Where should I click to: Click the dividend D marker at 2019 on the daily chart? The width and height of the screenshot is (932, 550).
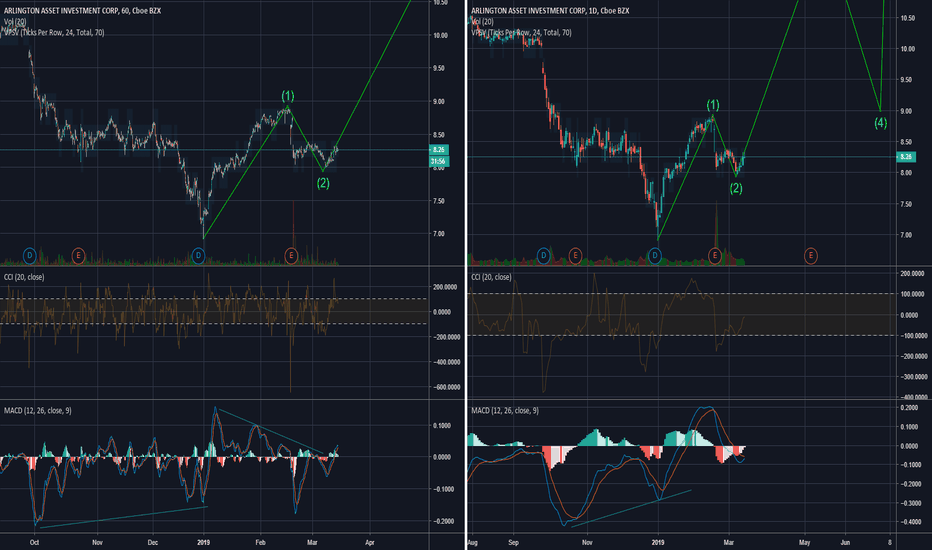coord(654,256)
